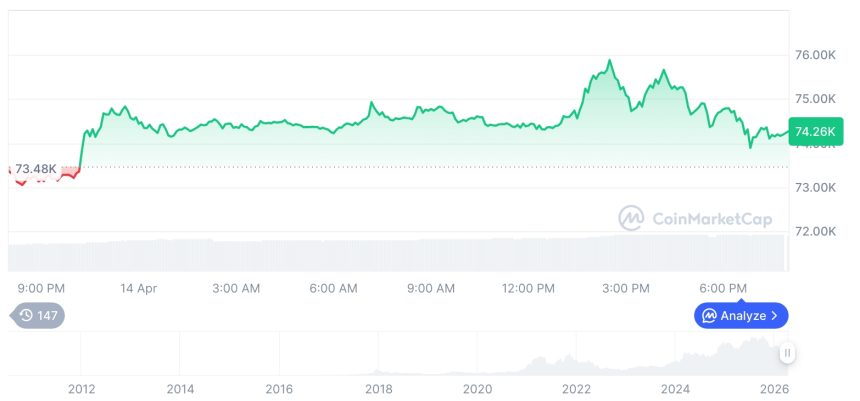
Task: Open the 147 history badge with clock icon
Action: click(38, 315)
